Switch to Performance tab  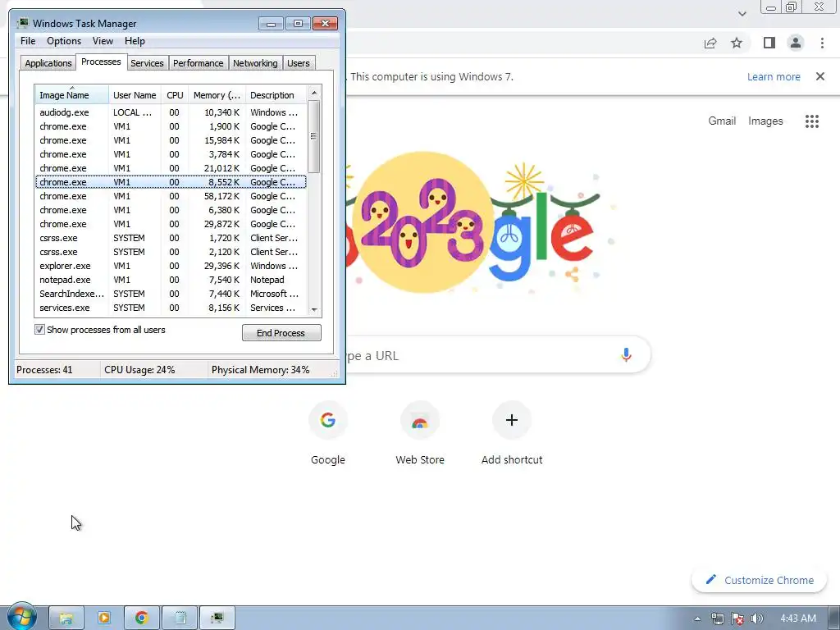(198, 63)
